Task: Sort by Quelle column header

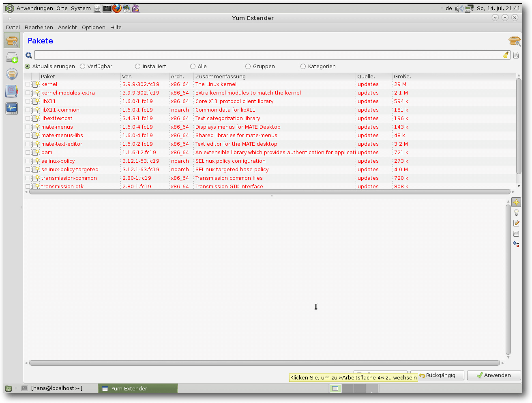Action: (374, 76)
